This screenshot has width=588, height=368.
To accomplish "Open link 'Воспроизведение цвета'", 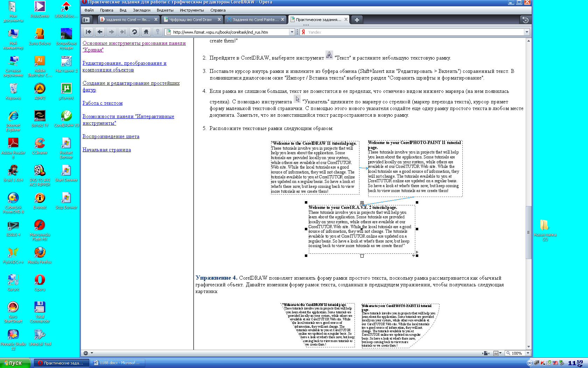I will pos(111,136).
